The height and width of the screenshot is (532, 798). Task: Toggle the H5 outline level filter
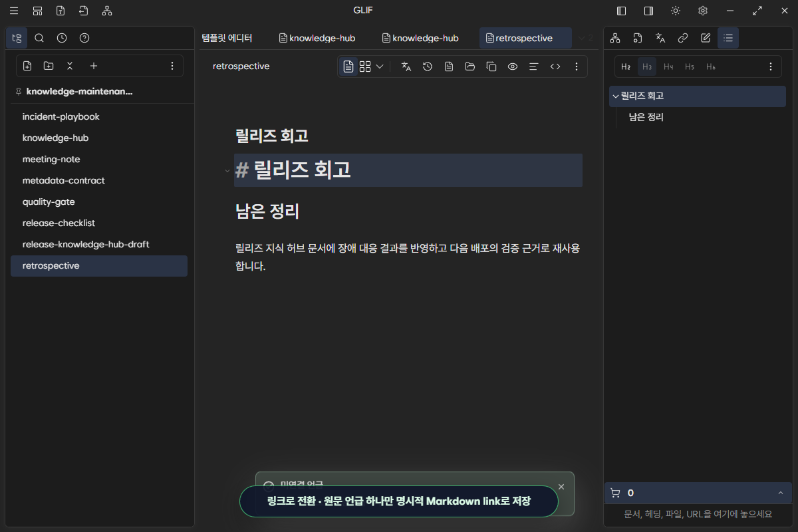[x=690, y=66]
